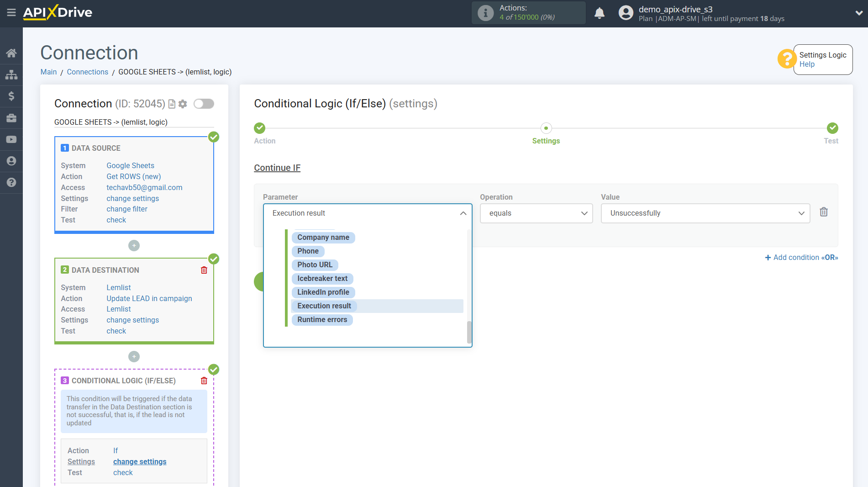This screenshot has width=868, height=487.
Task: Open the connection settings gear icon
Action: pos(183,104)
